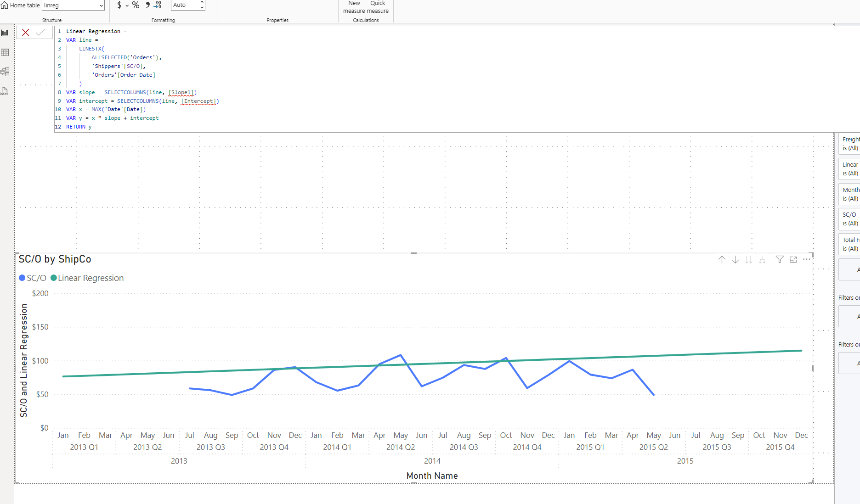The height and width of the screenshot is (504, 860).
Task: Open the Model view icon
Action: pyautogui.click(x=5, y=72)
